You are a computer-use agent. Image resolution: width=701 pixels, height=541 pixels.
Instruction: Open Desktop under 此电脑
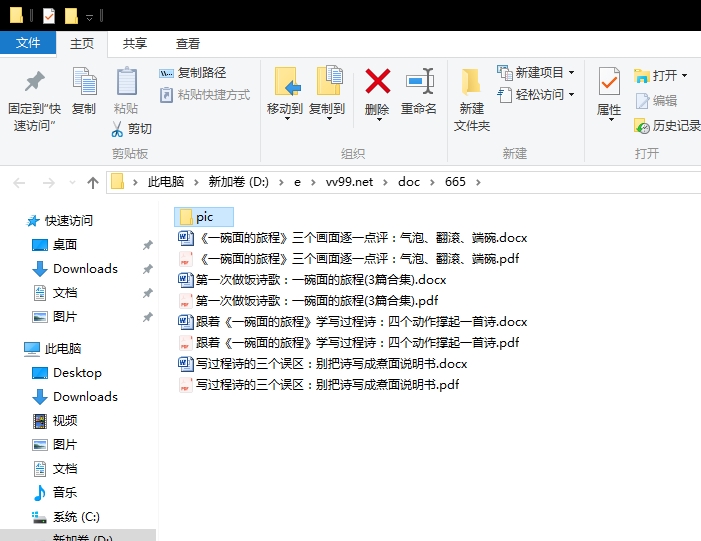67,373
